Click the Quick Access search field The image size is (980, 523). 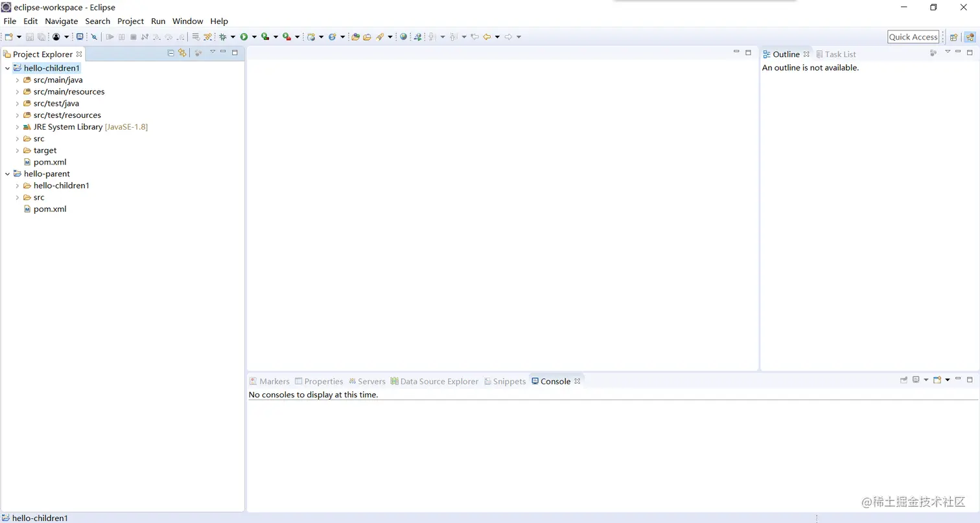(913, 37)
